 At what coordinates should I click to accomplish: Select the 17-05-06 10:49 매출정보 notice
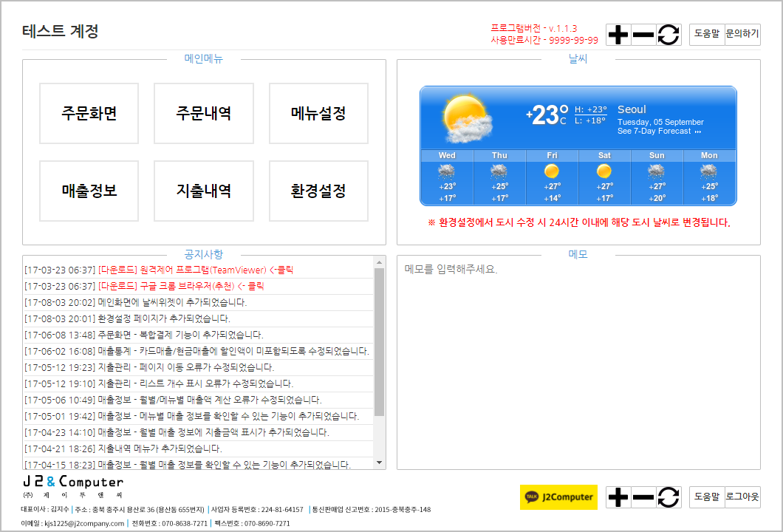199,400
